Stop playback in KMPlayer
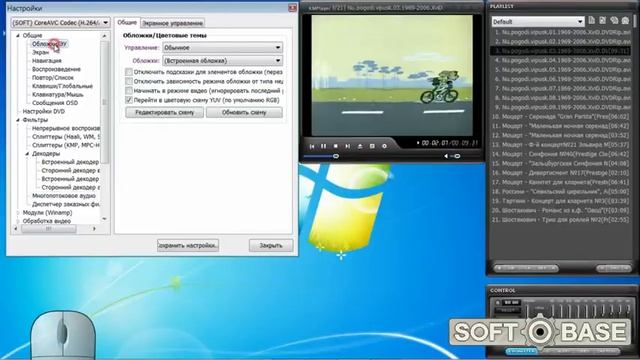Image resolution: width=640 pixels, height=360 pixels. pos(336,146)
